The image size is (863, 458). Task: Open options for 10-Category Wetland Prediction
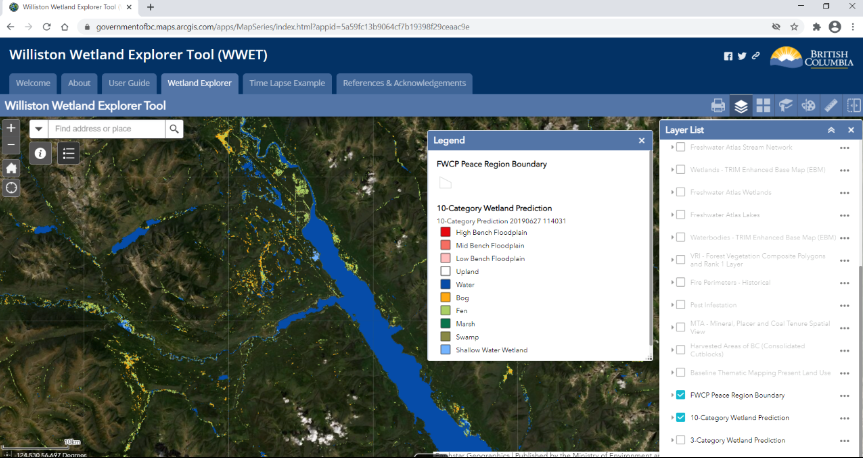point(844,418)
